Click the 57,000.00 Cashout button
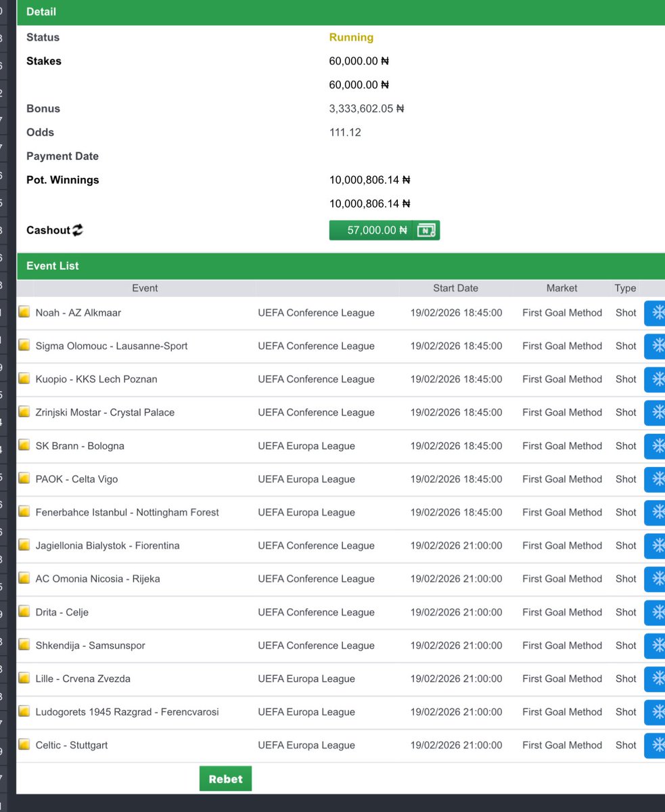Image resolution: width=665 pixels, height=812 pixels. click(x=375, y=230)
